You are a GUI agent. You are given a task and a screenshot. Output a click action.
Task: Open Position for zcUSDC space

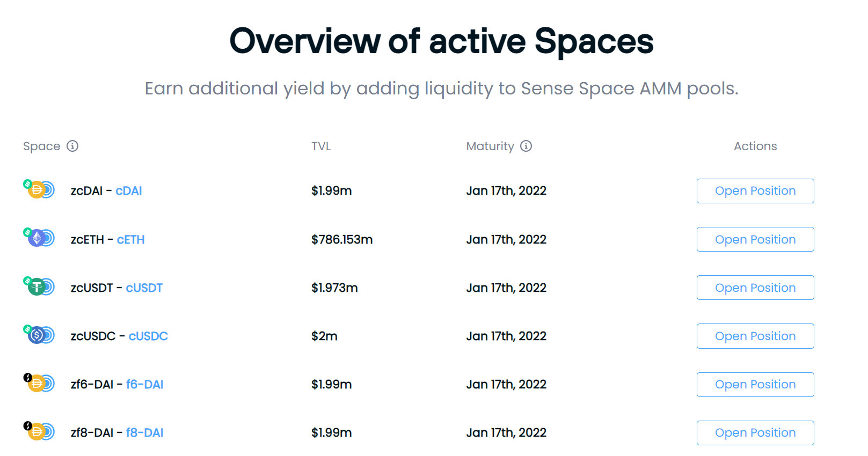[x=755, y=336]
